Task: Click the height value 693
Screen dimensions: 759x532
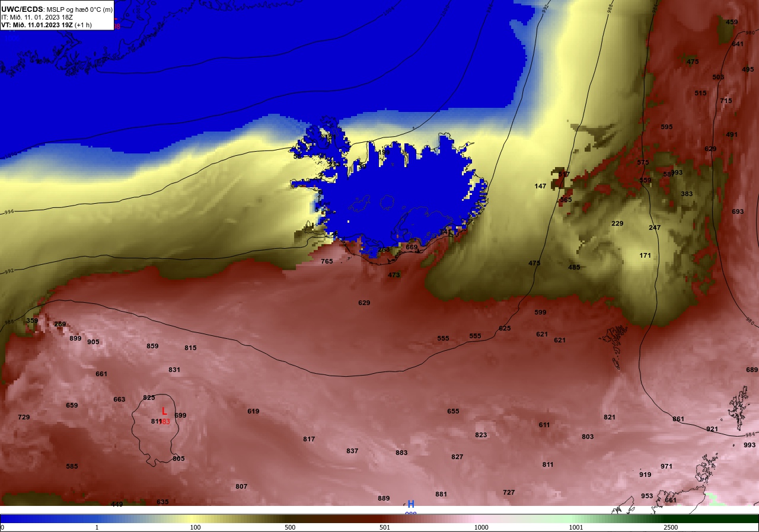Action: 738,211
